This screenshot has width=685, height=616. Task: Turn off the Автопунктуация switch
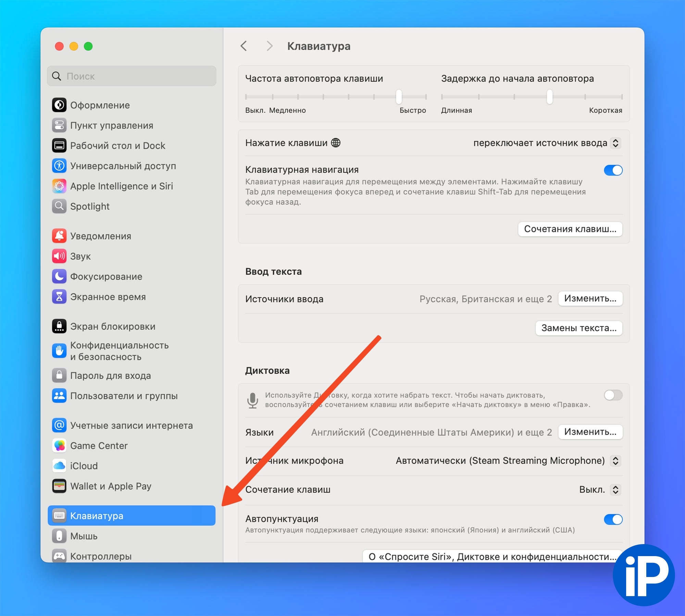point(613,519)
